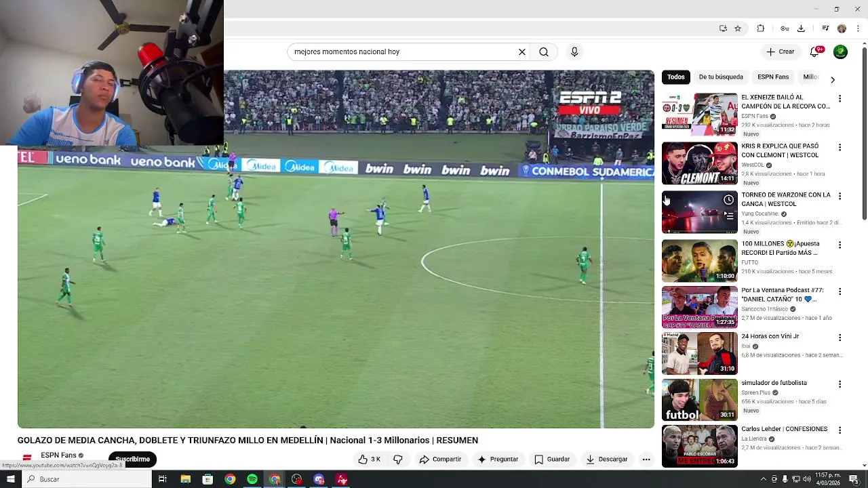
Task: Open options menu for Por La Ventana video
Action: click(x=840, y=291)
